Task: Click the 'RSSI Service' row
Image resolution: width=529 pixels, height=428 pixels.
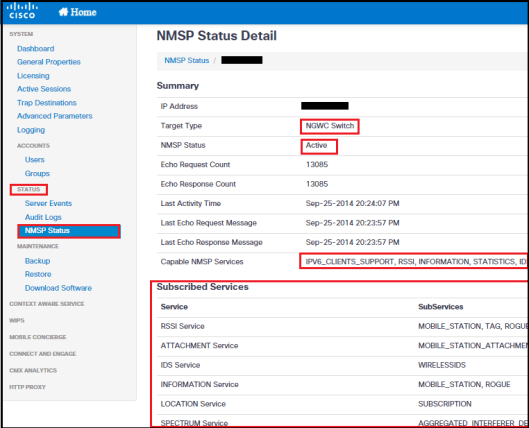Action: click(342, 326)
